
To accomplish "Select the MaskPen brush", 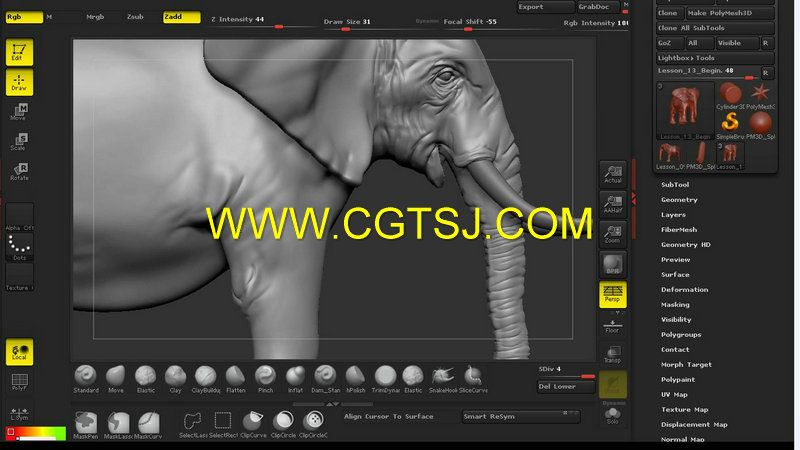I will tap(86, 425).
